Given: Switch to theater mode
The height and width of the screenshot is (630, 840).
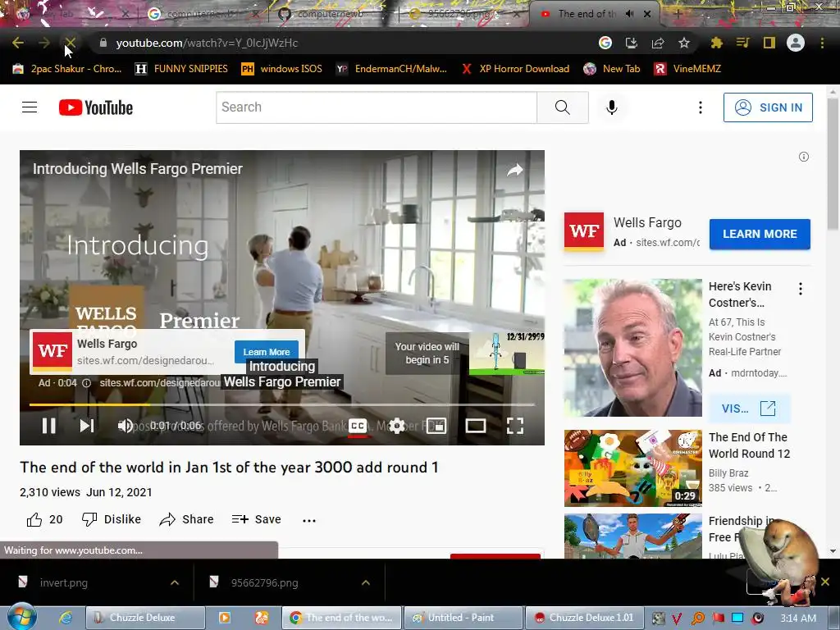Looking at the screenshot, I should tap(476, 426).
